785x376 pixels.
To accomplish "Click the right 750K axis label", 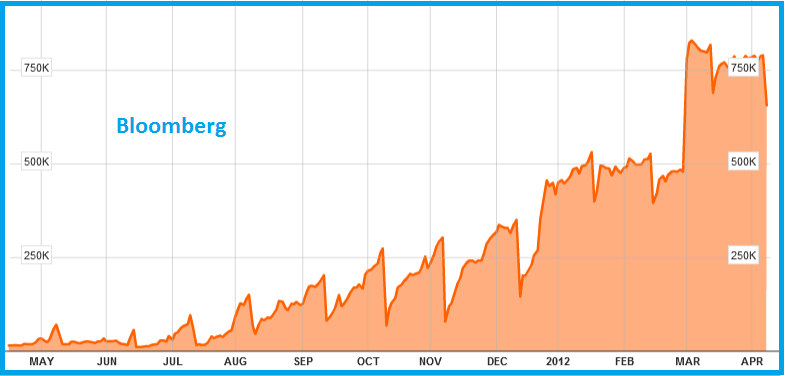I will point(743,69).
